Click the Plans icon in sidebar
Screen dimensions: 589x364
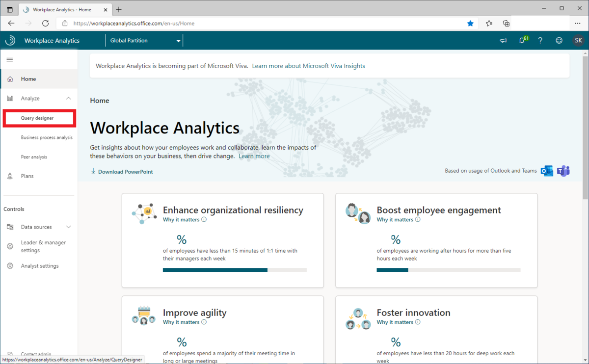(x=10, y=176)
